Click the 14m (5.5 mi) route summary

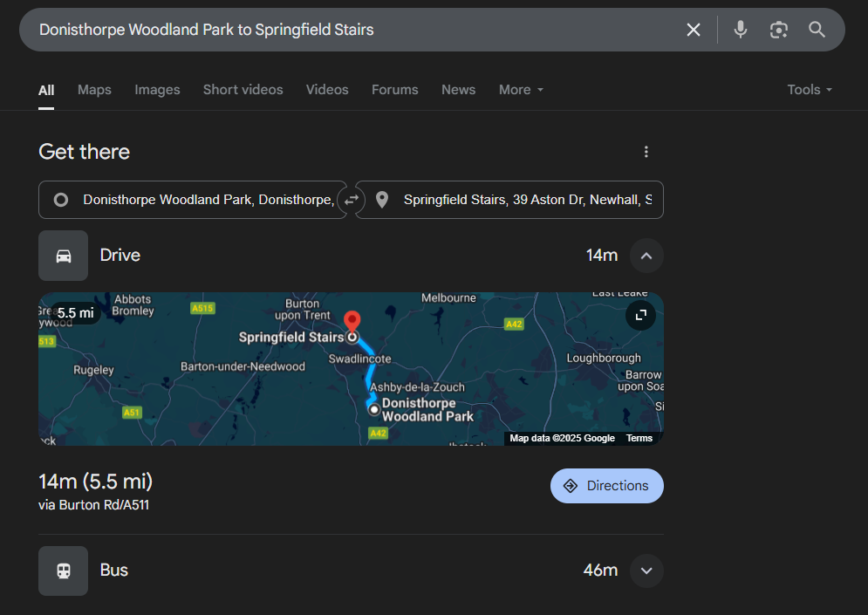click(x=95, y=482)
